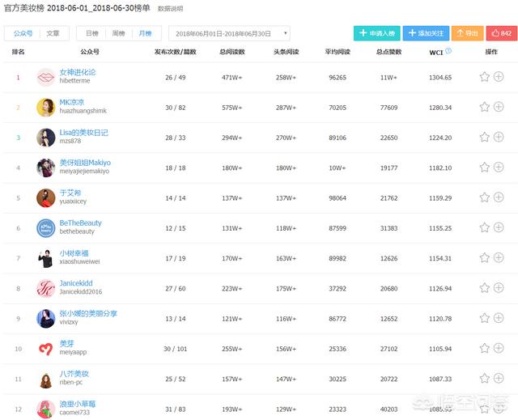Open the 八卉美妆 account link
Image resolution: width=518 pixels, height=420 pixels.
(74, 374)
